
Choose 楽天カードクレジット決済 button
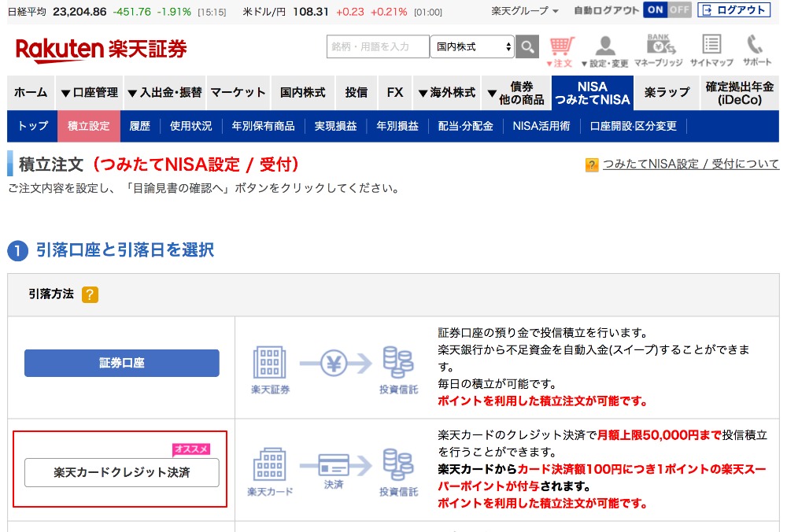pos(121,472)
